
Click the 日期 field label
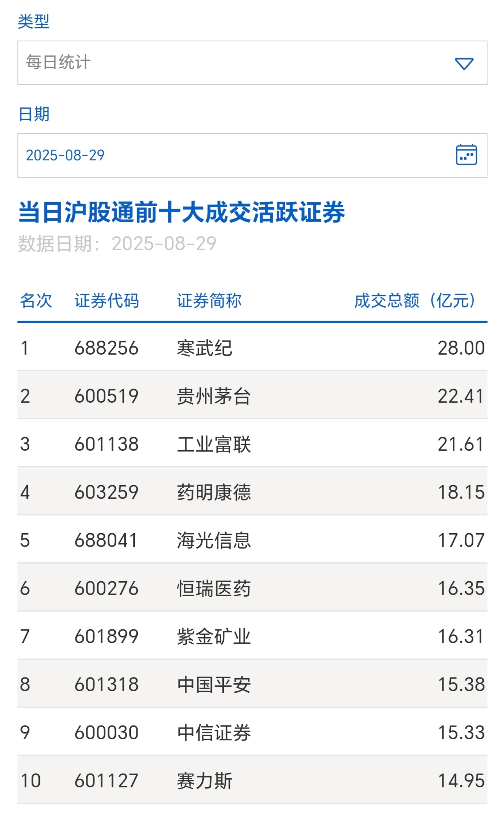coord(34,114)
